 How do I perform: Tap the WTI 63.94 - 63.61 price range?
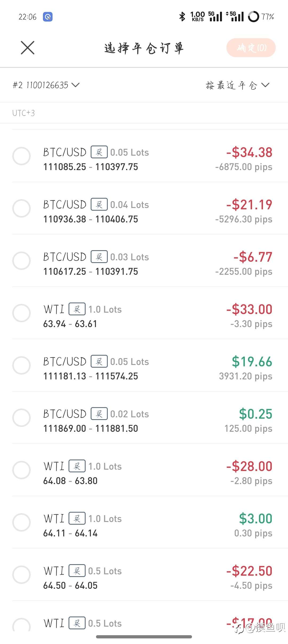coord(70,324)
